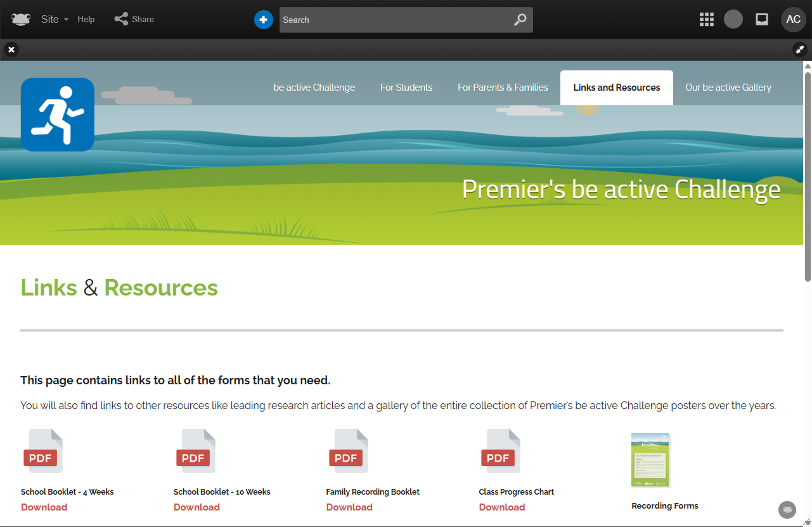This screenshot has height=527, width=812.
Task: Type in the Search field
Action: pyautogui.click(x=393, y=20)
